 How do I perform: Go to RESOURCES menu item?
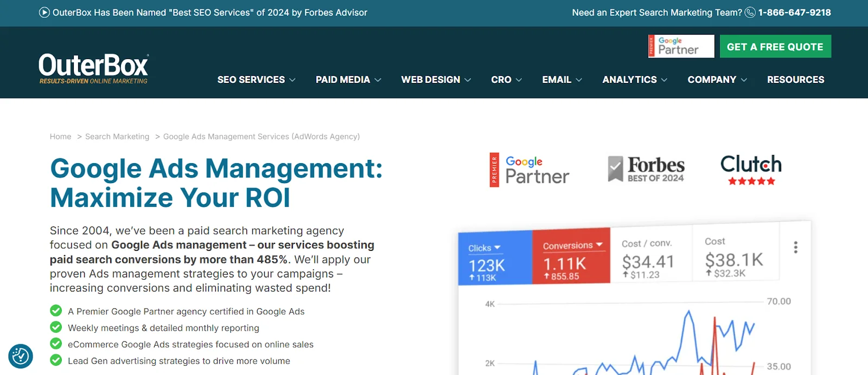tap(795, 80)
